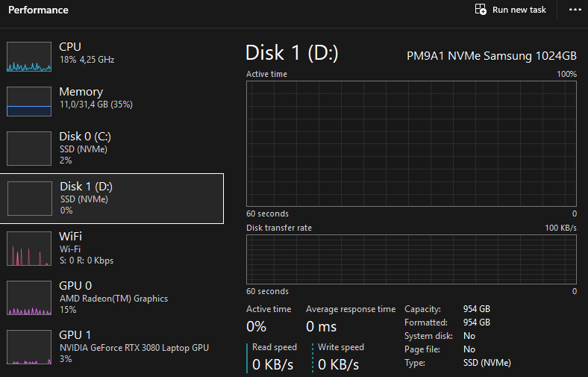The width and height of the screenshot is (588, 377).
Task: Click the Read speed value indicator
Action: [x=272, y=364]
